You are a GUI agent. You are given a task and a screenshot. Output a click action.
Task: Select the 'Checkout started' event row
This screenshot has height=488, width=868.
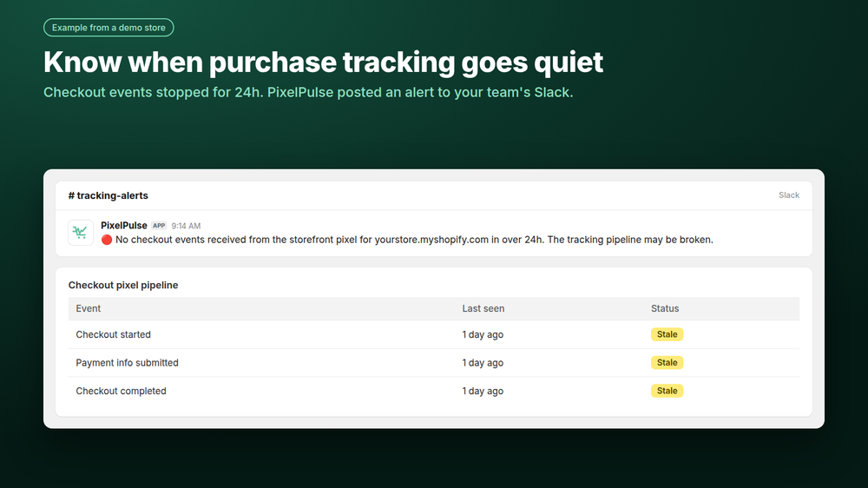pos(434,334)
